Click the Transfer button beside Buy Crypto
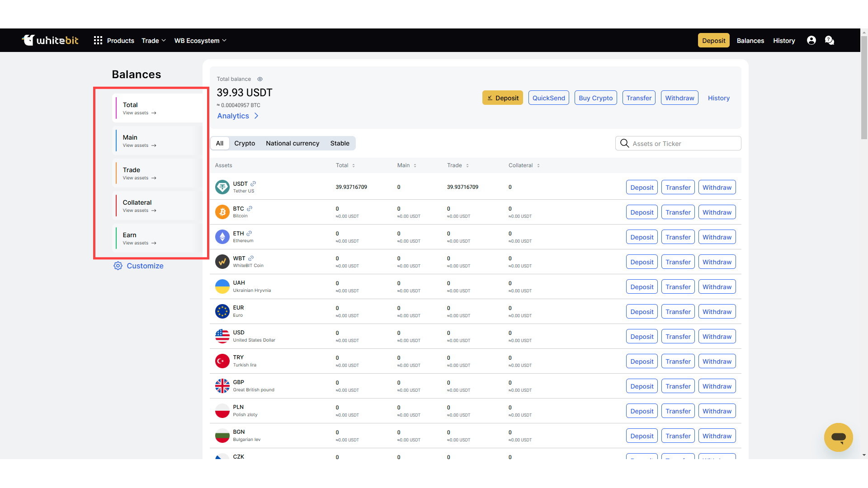The height and width of the screenshot is (488, 868). (639, 98)
